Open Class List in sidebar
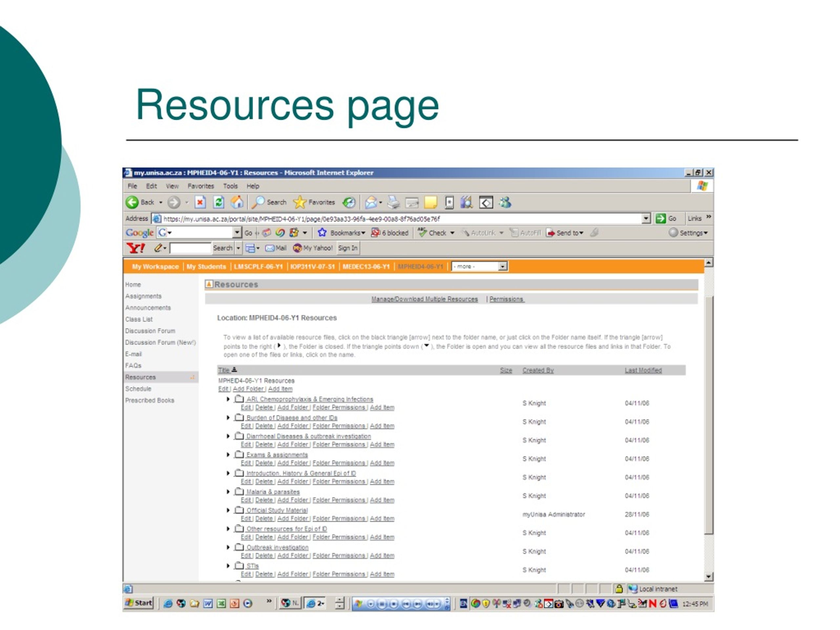840x630 pixels. [138, 319]
